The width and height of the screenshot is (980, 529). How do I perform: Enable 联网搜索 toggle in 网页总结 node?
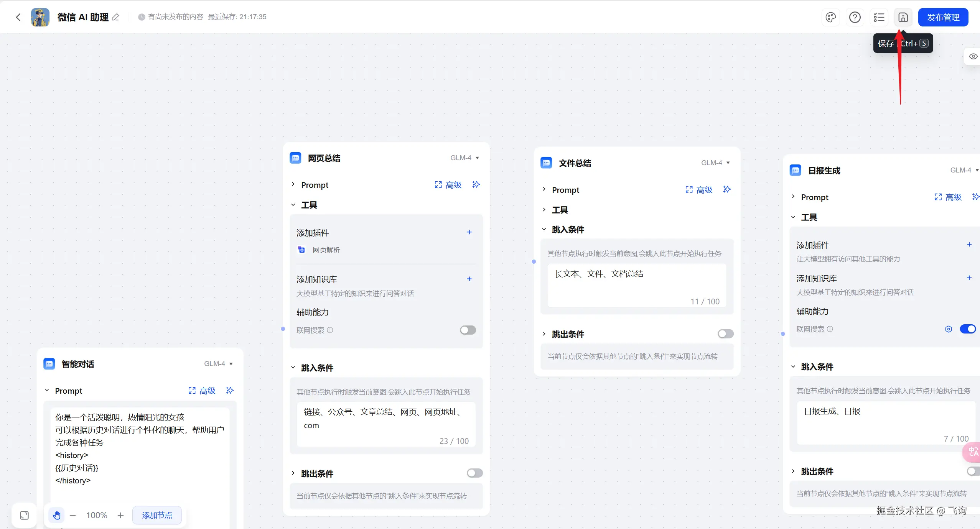468,330
